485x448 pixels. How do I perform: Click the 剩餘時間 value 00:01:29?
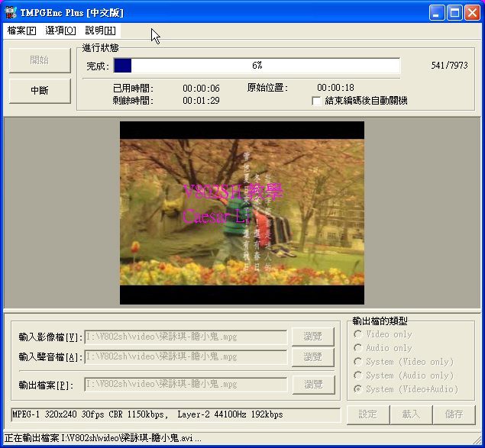pos(201,101)
